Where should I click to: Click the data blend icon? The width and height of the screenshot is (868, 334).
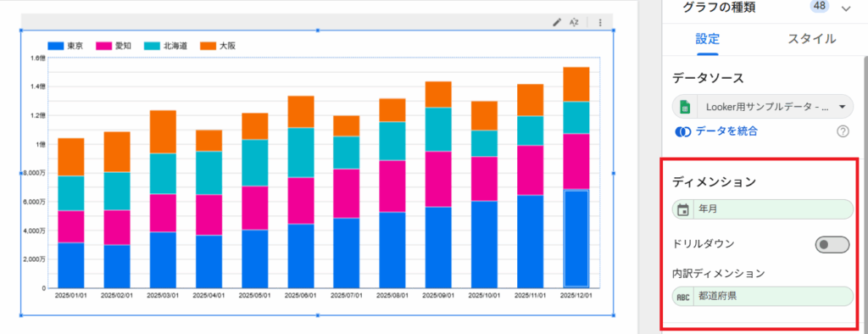[x=682, y=132]
